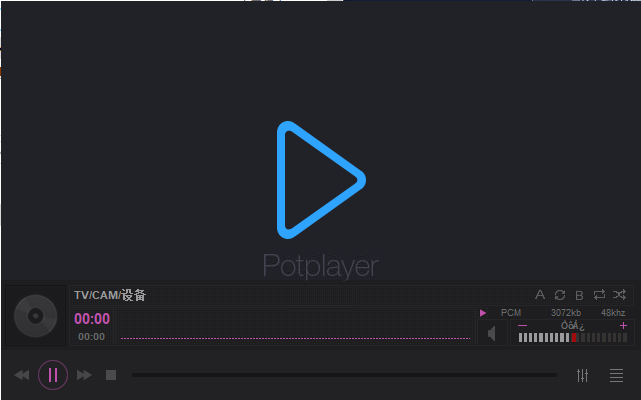Click the rewind double-arrow icon
This screenshot has height=400, width=641.
point(22,375)
